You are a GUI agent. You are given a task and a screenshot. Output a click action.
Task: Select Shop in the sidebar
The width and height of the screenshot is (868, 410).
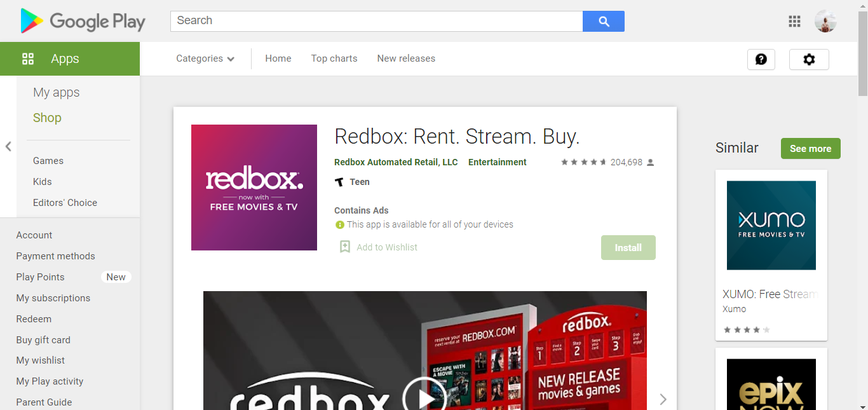coord(47,118)
